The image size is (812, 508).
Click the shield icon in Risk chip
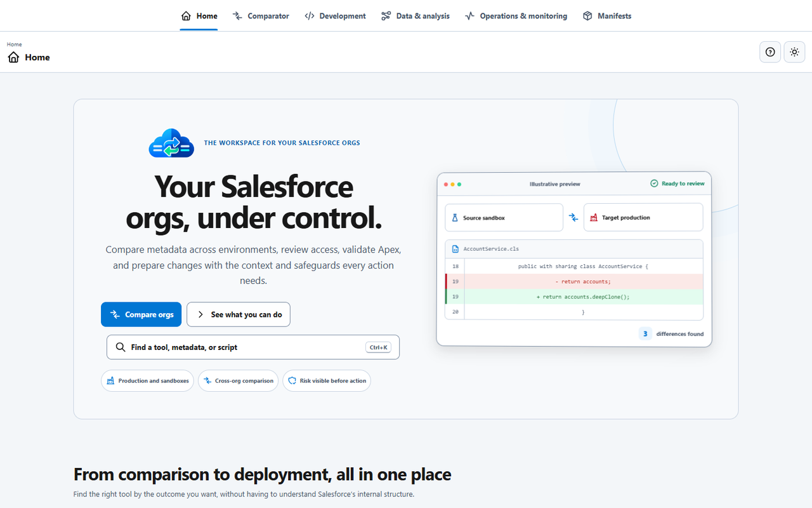(x=292, y=381)
